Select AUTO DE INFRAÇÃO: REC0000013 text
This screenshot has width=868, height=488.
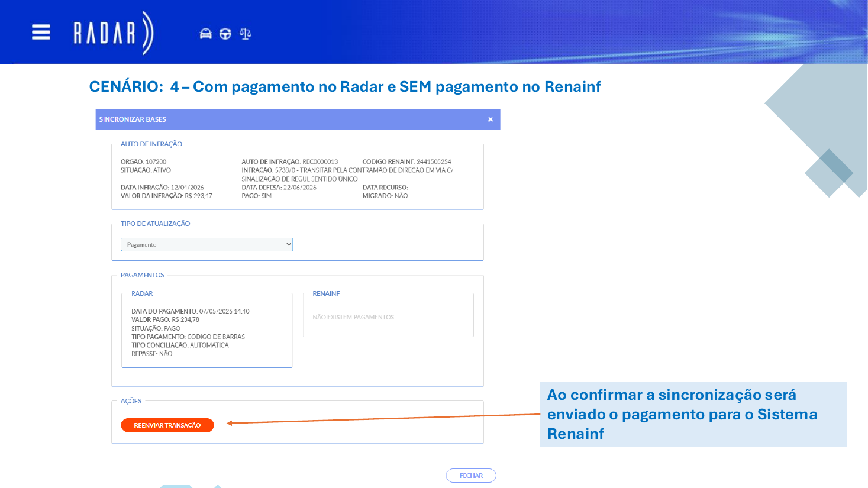tap(290, 161)
